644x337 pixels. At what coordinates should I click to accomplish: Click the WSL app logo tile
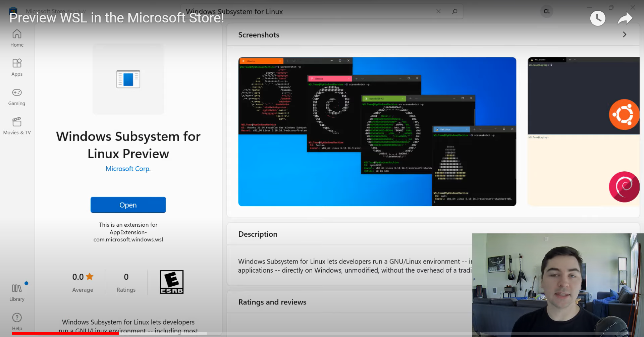[x=128, y=79]
